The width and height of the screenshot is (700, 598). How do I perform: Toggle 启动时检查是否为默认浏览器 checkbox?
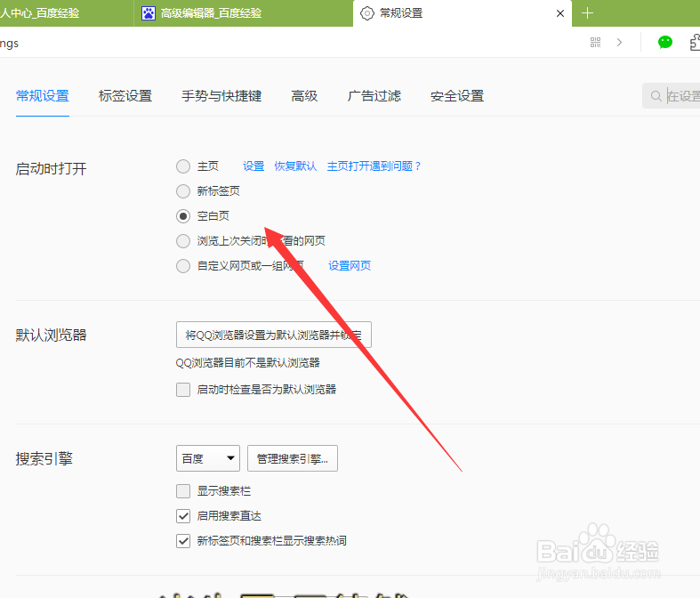pos(183,390)
